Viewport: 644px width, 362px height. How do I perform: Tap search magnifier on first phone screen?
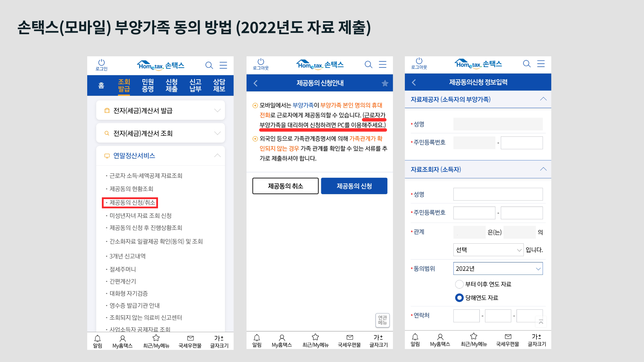tap(209, 65)
